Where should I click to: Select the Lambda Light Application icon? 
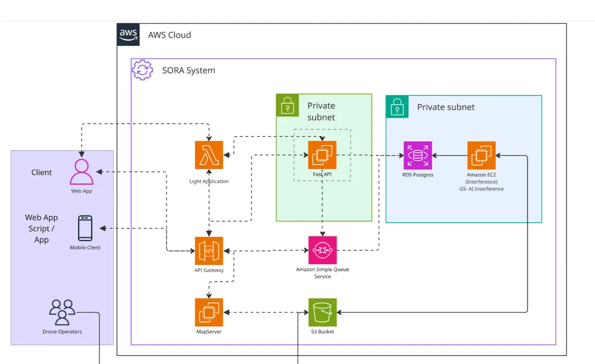point(209,155)
